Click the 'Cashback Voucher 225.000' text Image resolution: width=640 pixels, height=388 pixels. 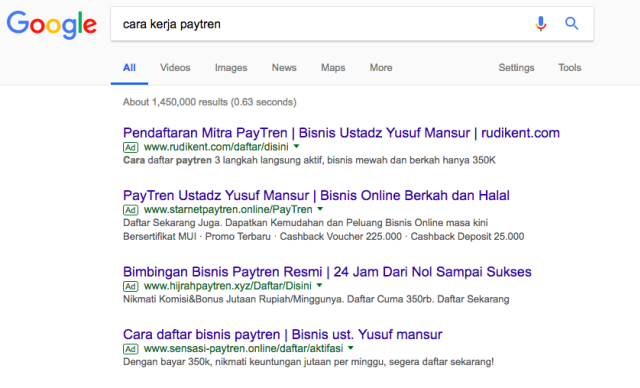340,237
